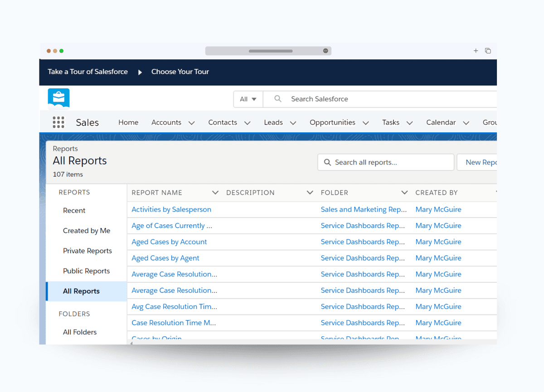Select Created by Me in the Reports panel
This screenshot has width=544, height=392.
87,230
